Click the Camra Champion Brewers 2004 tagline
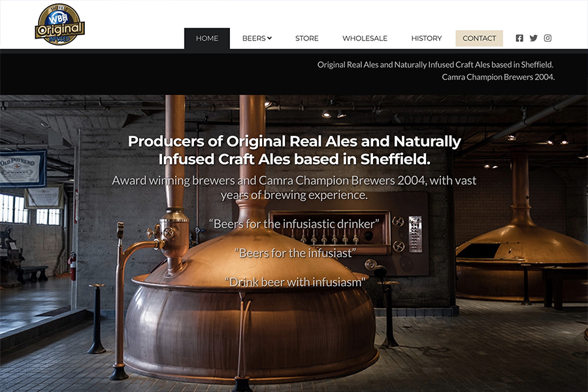This screenshot has width=588, height=392. tap(498, 77)
